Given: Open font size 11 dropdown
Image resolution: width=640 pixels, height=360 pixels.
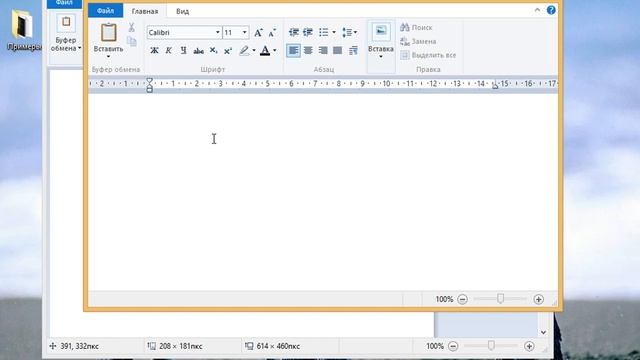Looking at the screenshot, I should 244,32.
